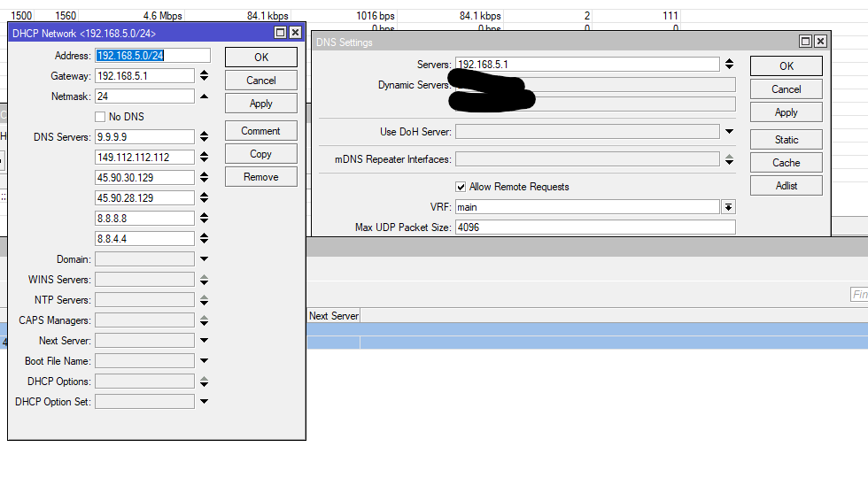Click the Boot File Name field
Viewport: 868px width, 478px height.
(144, 361)
